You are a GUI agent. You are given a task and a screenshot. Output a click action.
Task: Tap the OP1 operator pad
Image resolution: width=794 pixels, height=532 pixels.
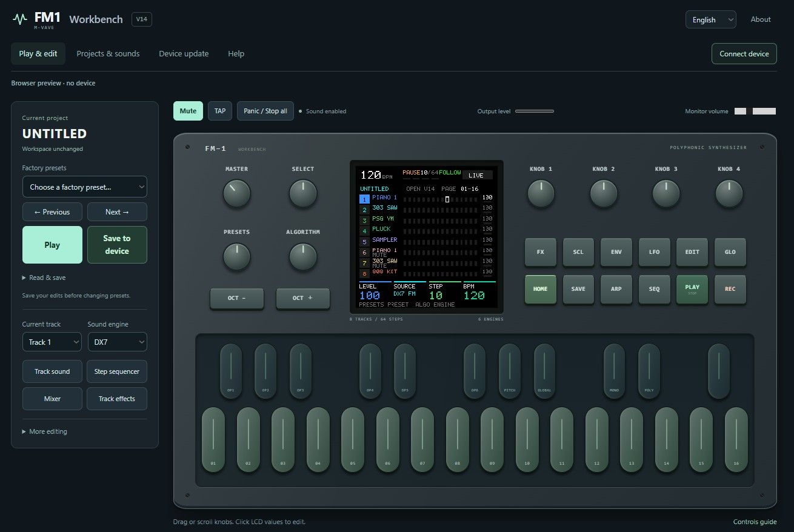point(231,371)
